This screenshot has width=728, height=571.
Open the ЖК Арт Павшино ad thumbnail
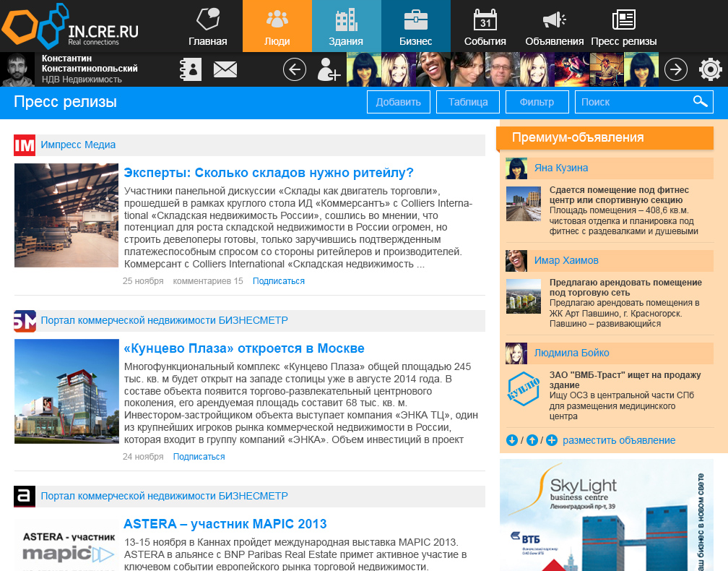pos(523,296)
